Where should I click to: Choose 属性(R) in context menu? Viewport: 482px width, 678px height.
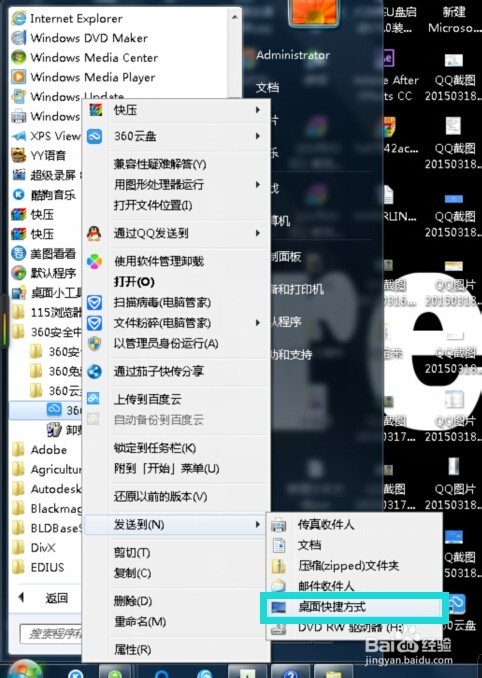(132, 649)
